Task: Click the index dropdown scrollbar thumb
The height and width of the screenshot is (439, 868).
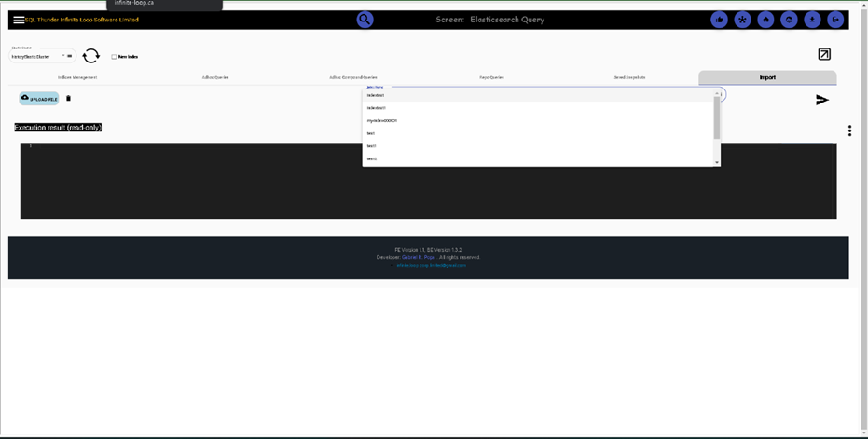Action: pos(717,117)
